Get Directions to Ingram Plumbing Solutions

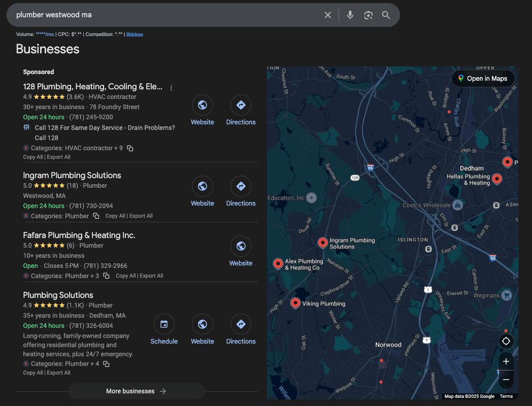pos(241,186)
